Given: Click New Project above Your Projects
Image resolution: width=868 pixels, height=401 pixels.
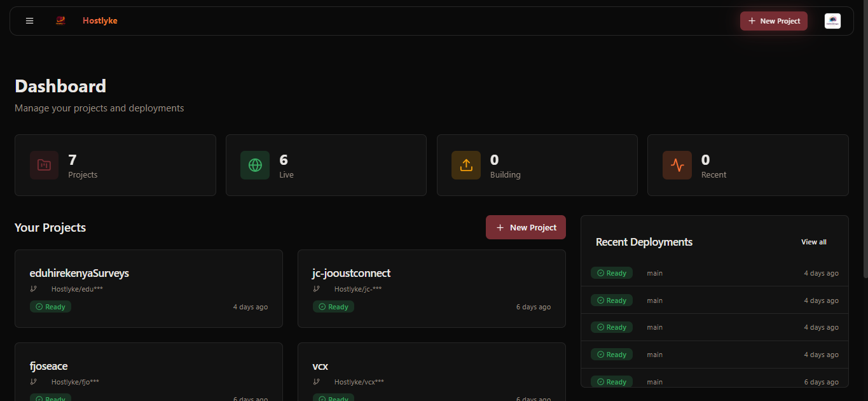Looking at the screenshot, I should (x=525, y=227).
